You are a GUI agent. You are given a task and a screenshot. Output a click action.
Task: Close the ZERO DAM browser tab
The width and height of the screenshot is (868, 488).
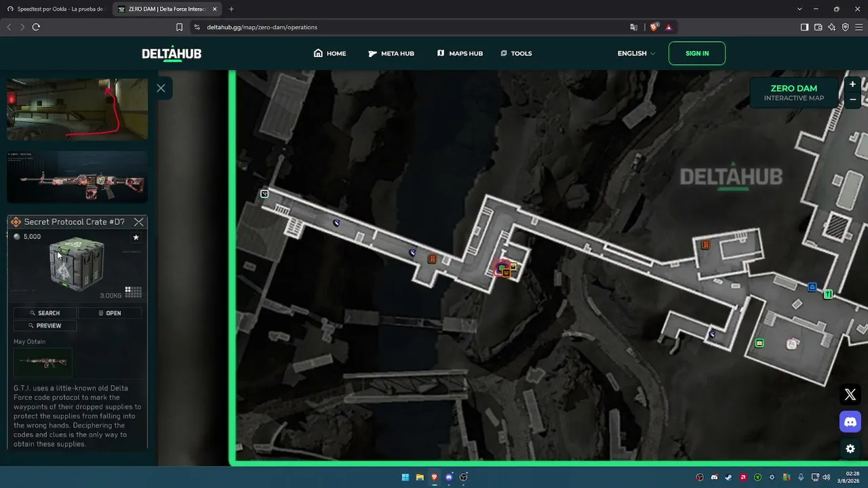(x=215, y=9)
